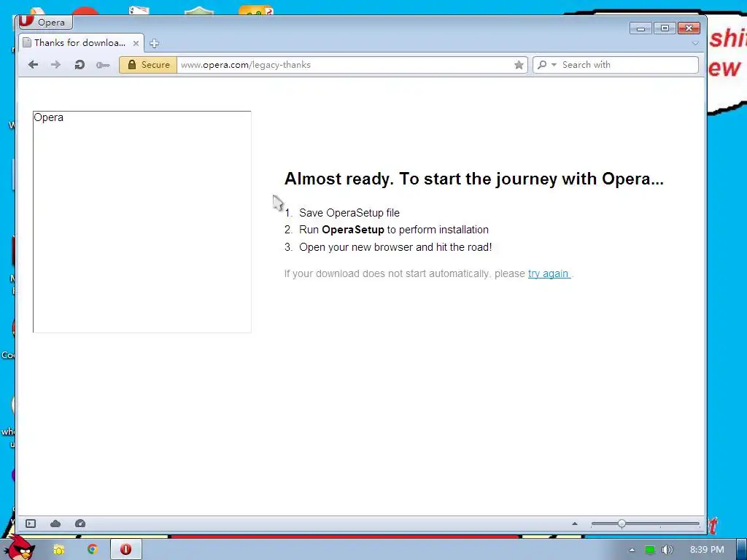
Task: Click 'Open your new browser and hit the road!'
Action: (x=395, y=247)
